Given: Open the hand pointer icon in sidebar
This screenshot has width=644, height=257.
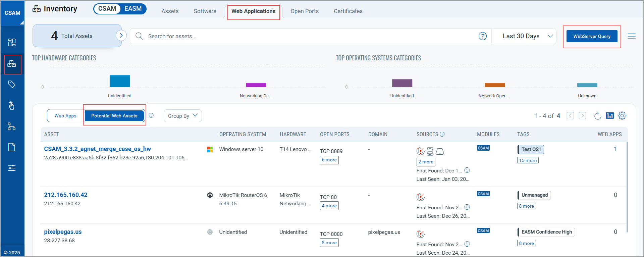Looking at the screenshot, I should pyautogui.click(x=12, y=105).
